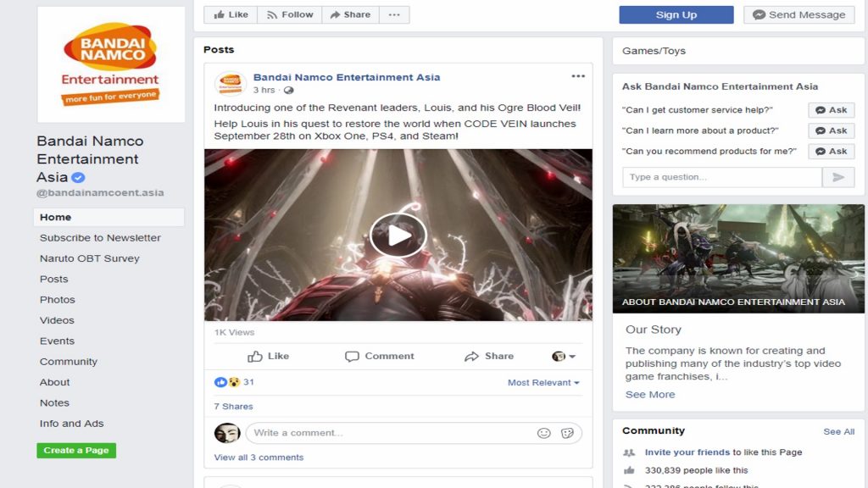Click the 330,839 people like this text

696,470
